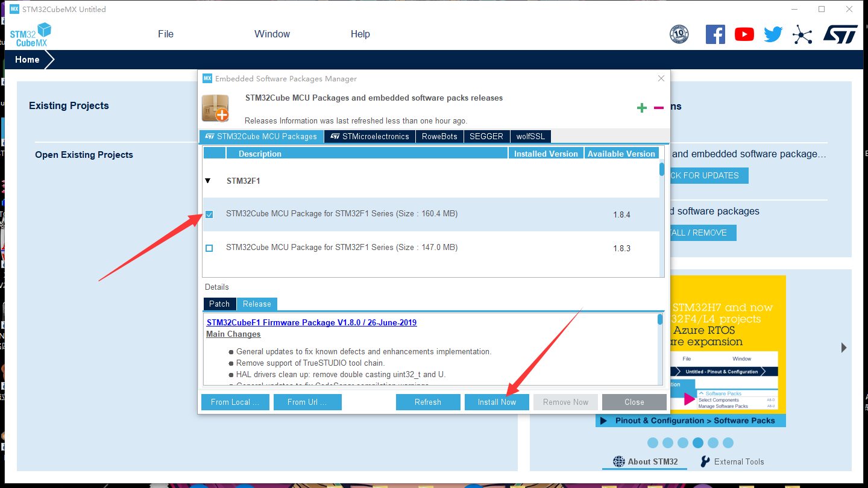Click the Available Version column header
This screenshot has height=488, width=868.
click(x=621, y=154)
